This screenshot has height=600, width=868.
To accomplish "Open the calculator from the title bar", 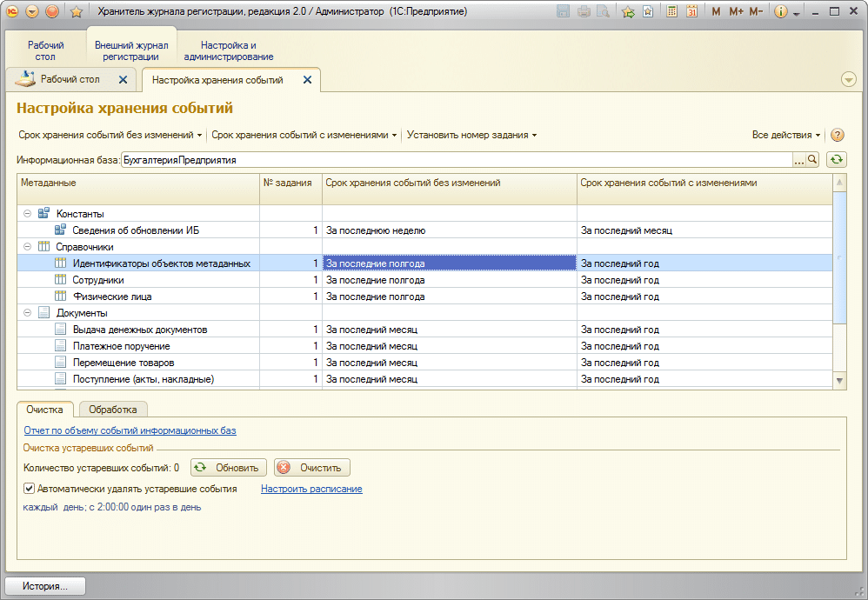I will pyautogui.click(x=672, y=12).
